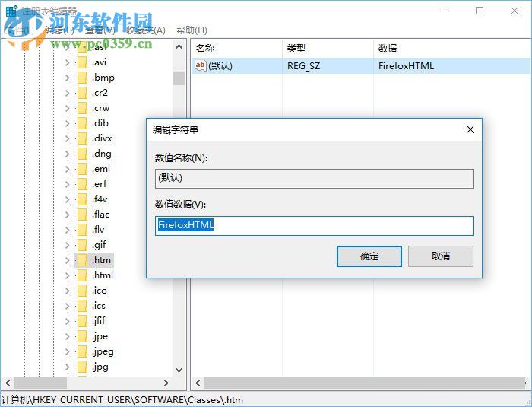Click the Type (类型) column header
This screenshot has width=532, height=407.
coord(296,49)
